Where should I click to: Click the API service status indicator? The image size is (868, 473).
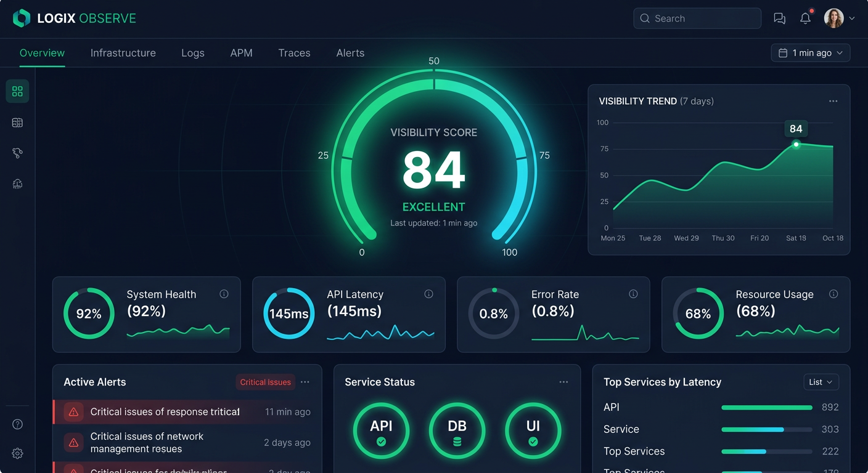(381, 431)
